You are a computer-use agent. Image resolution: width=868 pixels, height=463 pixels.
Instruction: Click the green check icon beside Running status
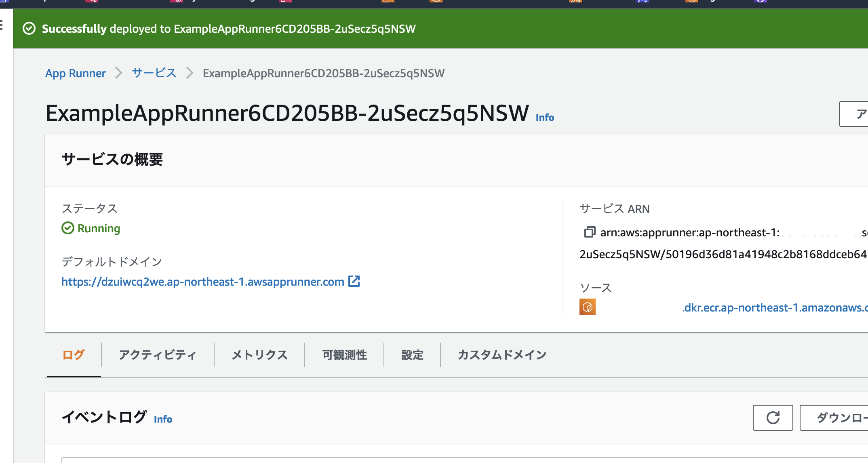(68, 228)
